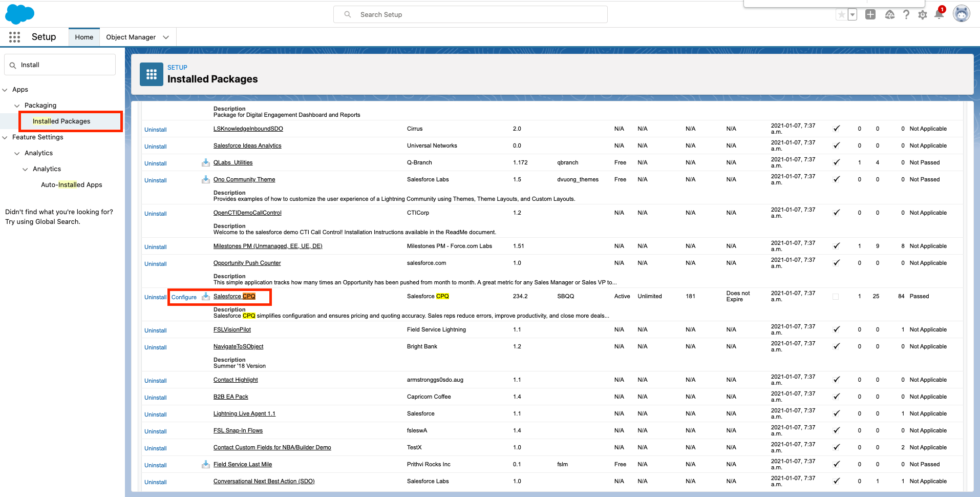
Task: Click the 'Unlimited' value in Salesforce CPQ row
Action: (x=650, y=296)
